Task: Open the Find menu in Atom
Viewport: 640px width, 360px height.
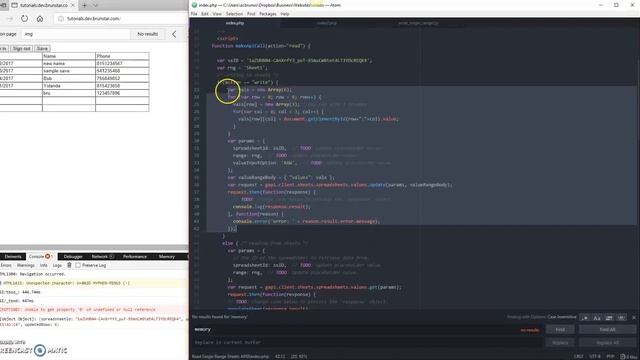Action: [x=251, y=14]
